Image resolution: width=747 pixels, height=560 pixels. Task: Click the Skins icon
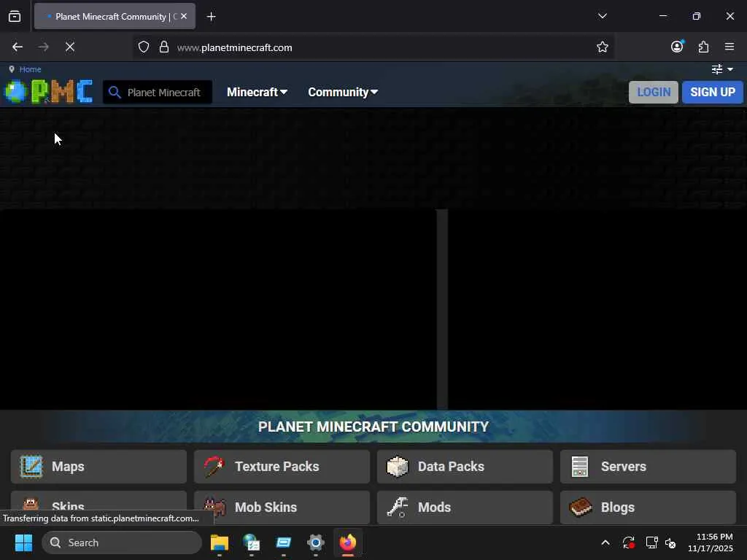[31, 505]
